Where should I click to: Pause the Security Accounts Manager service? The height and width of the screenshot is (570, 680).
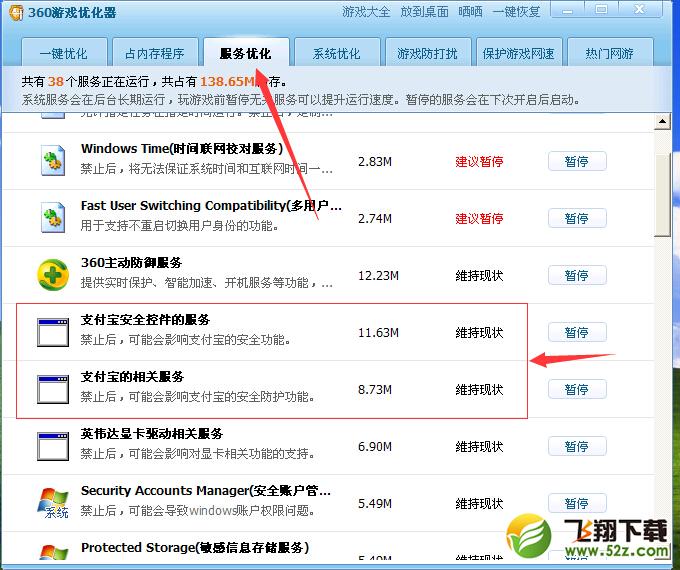point(577,504)
